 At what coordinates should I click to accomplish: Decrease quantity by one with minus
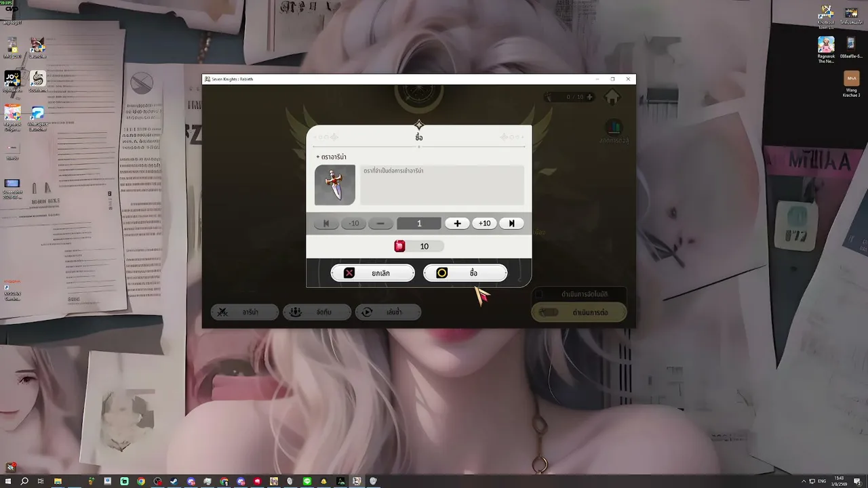tap(380, 224)
